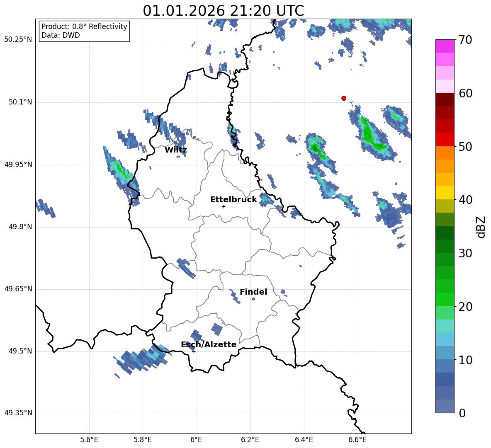Click the 49.95°N latitude label

click(18, 165)
